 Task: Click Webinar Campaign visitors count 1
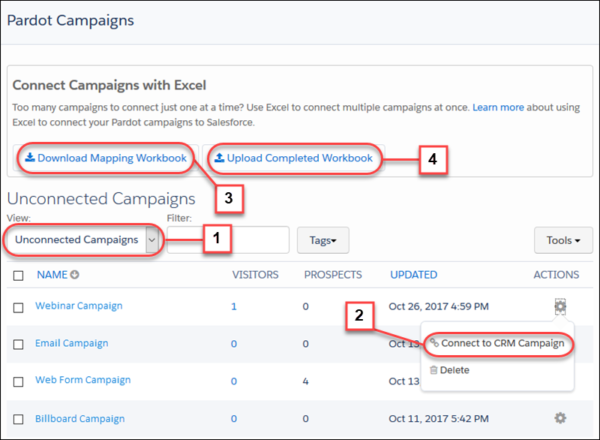234,306
